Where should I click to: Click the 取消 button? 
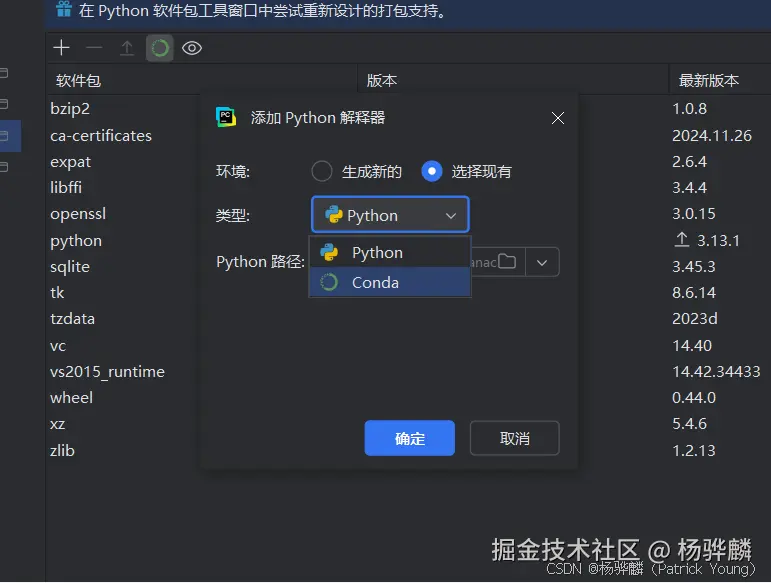(x=514, y=438)
